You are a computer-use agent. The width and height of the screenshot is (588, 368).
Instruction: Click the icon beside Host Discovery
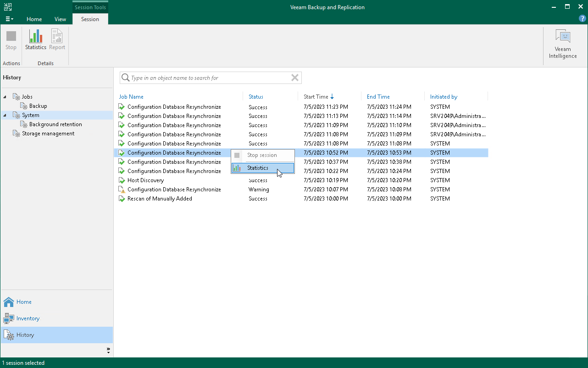(122, 180)
